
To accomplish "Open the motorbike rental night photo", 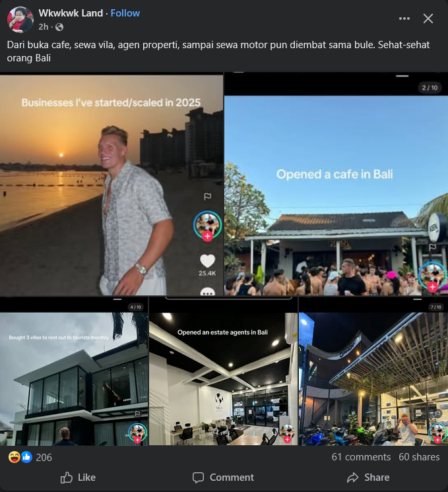I will [373, 371].
